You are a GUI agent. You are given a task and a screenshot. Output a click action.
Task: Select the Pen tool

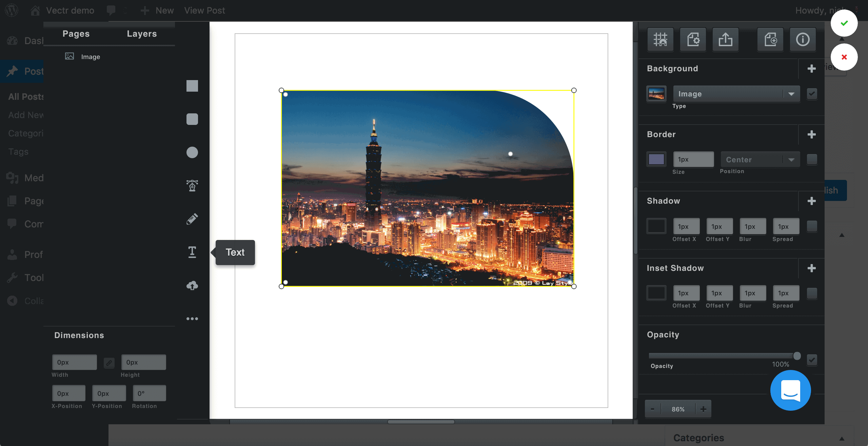(192, 186)
